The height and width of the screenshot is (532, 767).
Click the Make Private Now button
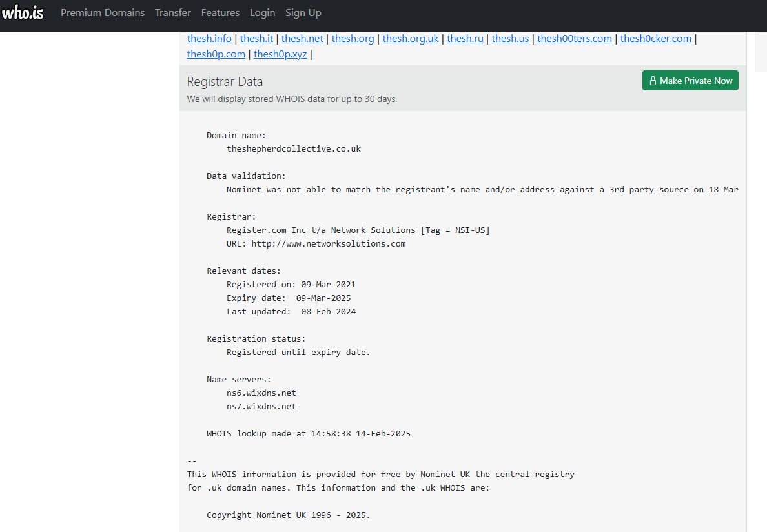pos(690,81)
